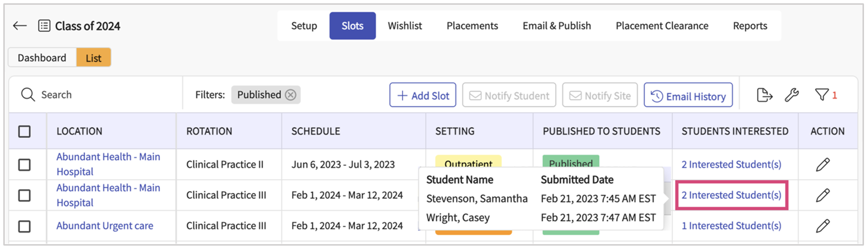
Task: Click Feb 21, 2023 7:45 AM EST date
Action: click(x=598, y=198)
